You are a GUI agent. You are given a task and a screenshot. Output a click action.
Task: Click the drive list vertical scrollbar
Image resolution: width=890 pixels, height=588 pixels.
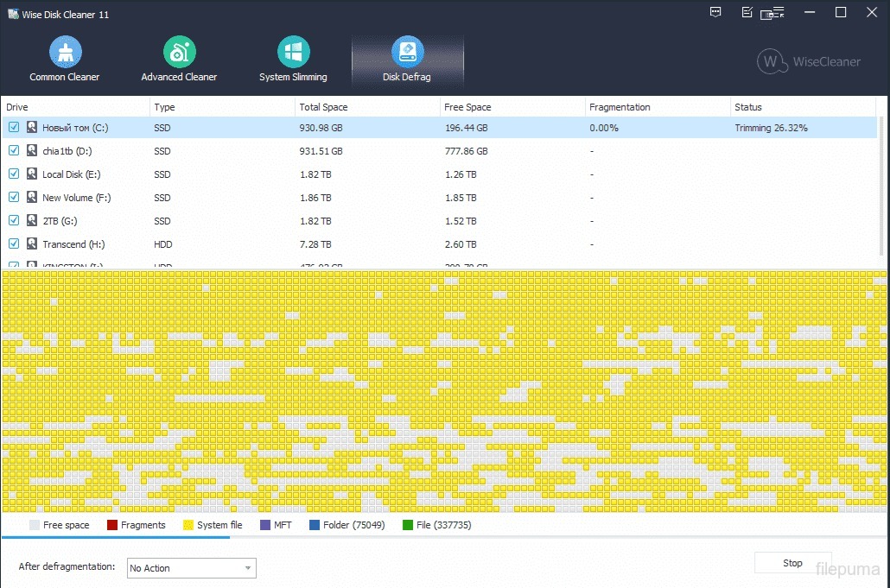tap(882, 190)
